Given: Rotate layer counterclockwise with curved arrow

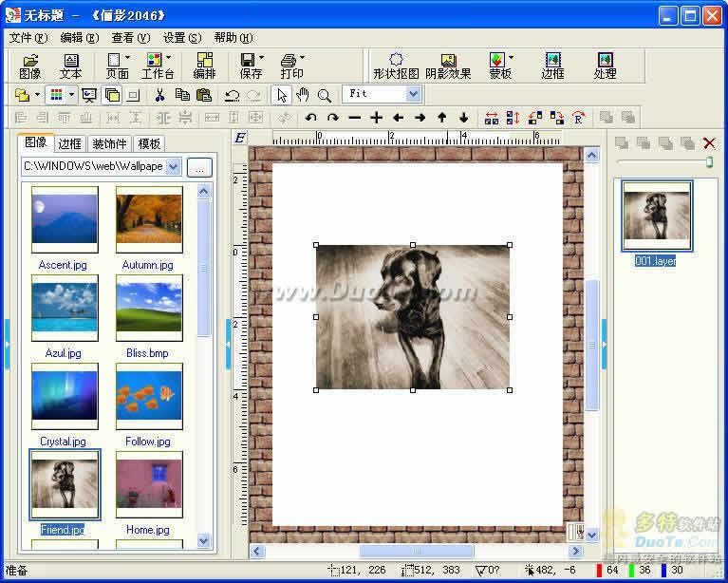Looking at the screenshot, I should point(310,118).
